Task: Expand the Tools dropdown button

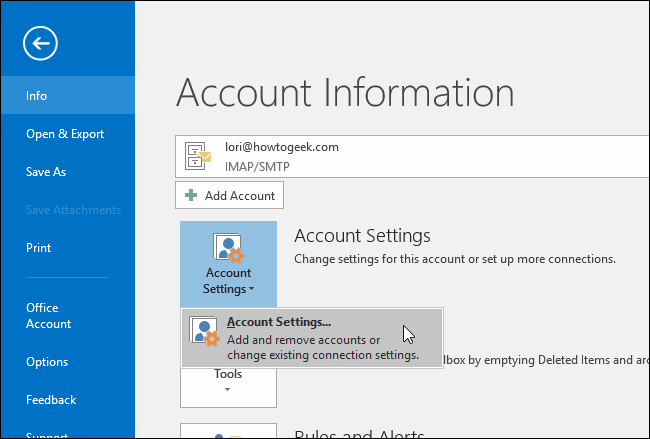Action: tap(228, 387)
